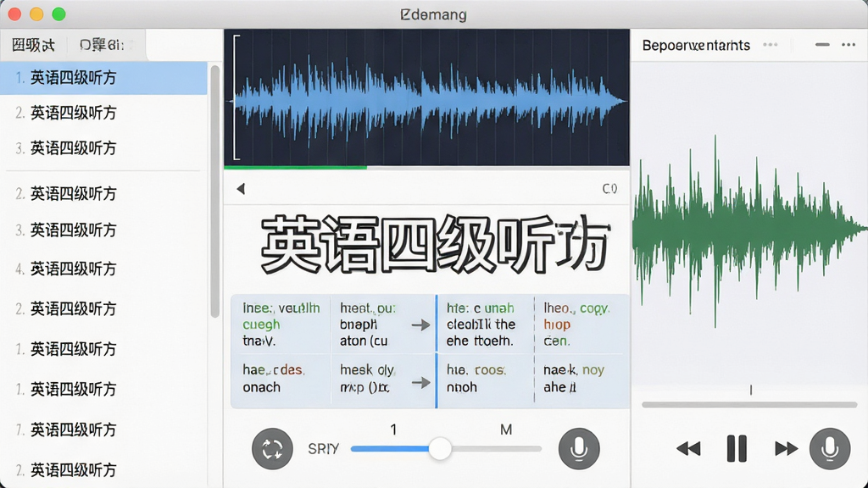
Task: Start recording with the right panel microphone button
Action: click(830, 449)
